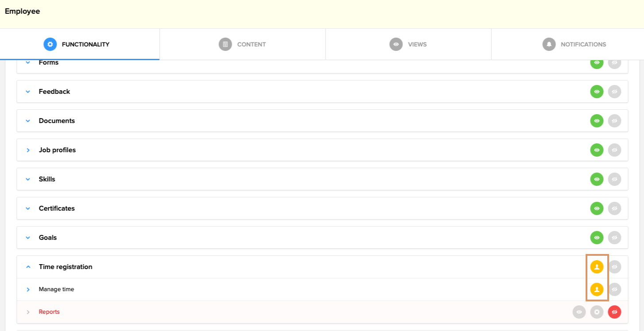Toggle green visible eye for Goals

pos(597,238)
